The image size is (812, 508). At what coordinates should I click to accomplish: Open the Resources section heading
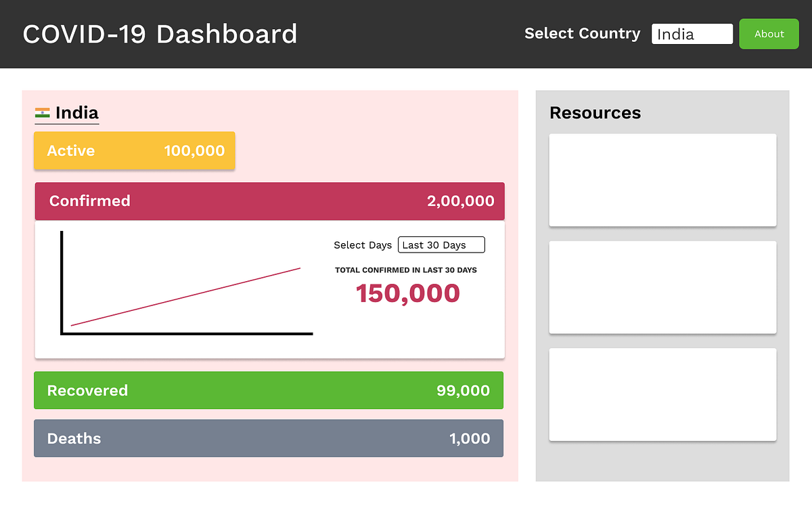click(x=595, y=112)
